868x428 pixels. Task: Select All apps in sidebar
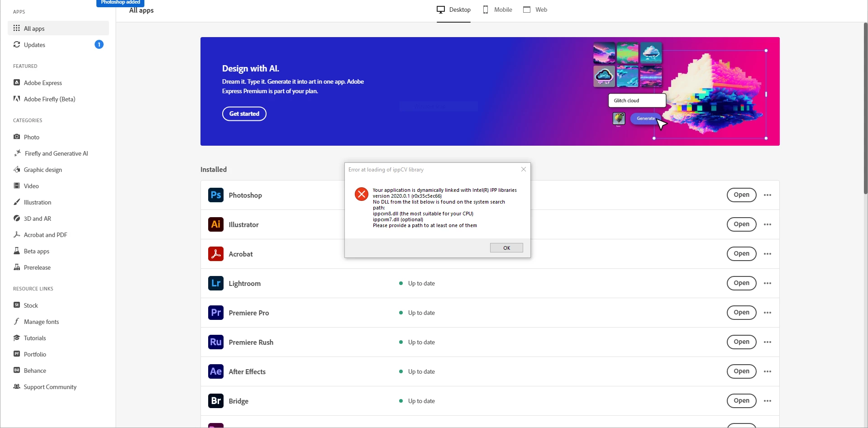58,28
